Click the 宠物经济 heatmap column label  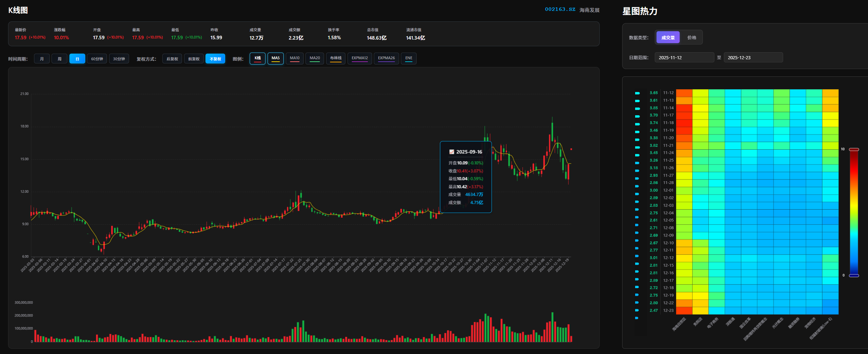click(x=810, y=323)
